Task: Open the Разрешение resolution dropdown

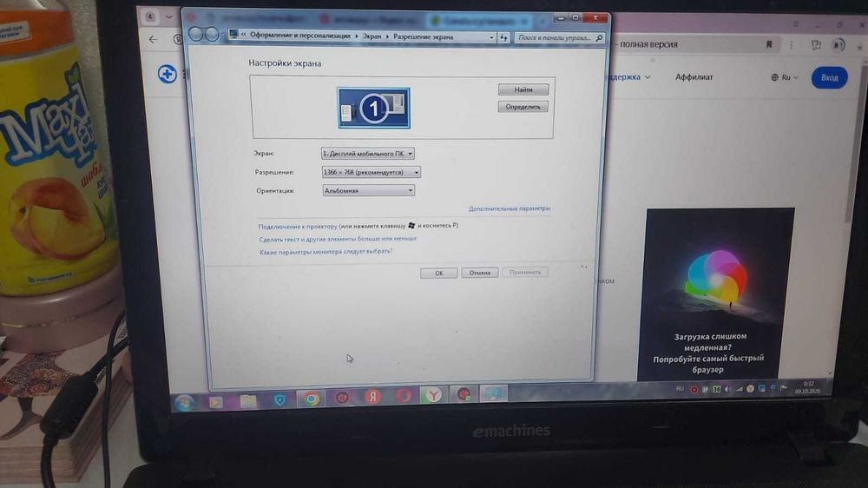Action: pyautogui.click(x=371, y=172)
